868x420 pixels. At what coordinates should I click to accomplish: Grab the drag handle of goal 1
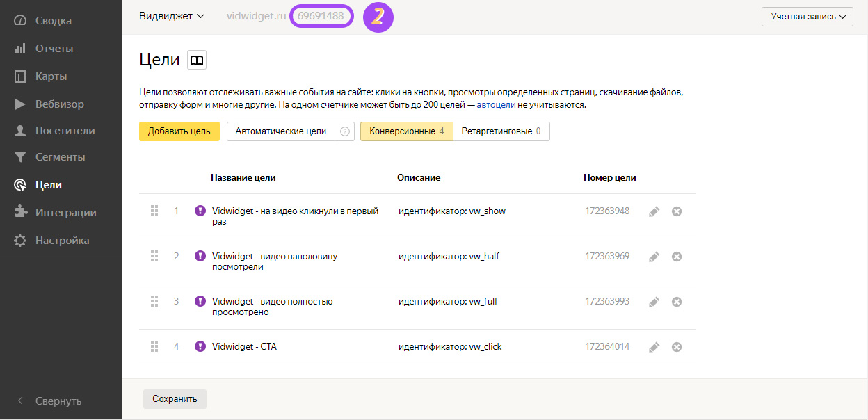click(x=154, y=211)
